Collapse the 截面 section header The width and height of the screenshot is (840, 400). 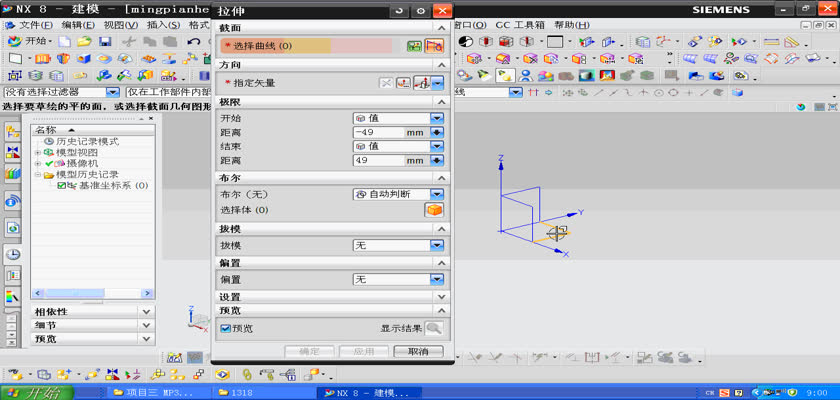coord(441,28)
